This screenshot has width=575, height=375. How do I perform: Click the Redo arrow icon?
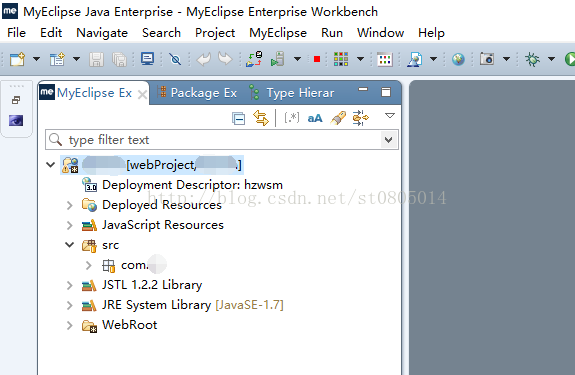tap(225, 59)
